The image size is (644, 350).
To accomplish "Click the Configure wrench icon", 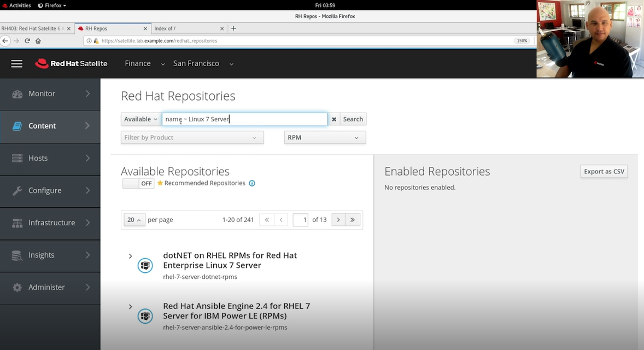I will [x=17, y=191].
